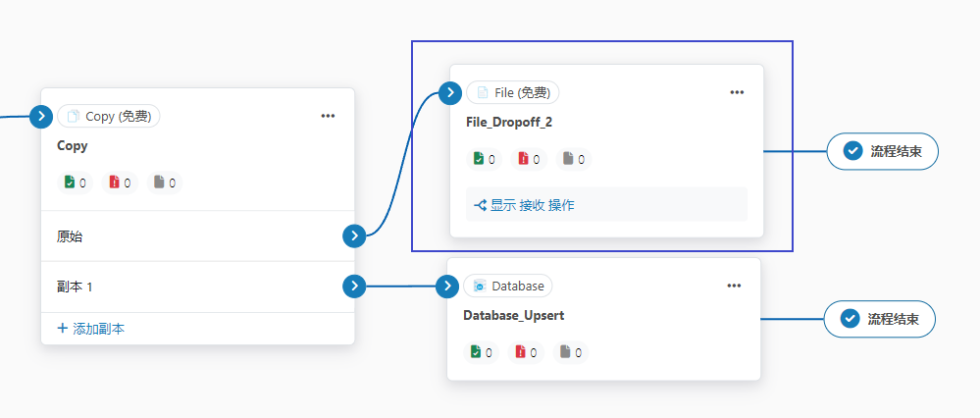Click green success count on Database_Upsert

pos(482,352)
